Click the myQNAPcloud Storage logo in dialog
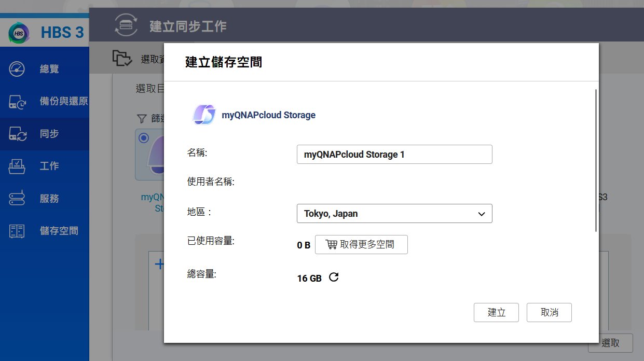This screenshot has height=361, width=644. pos(203,115)
